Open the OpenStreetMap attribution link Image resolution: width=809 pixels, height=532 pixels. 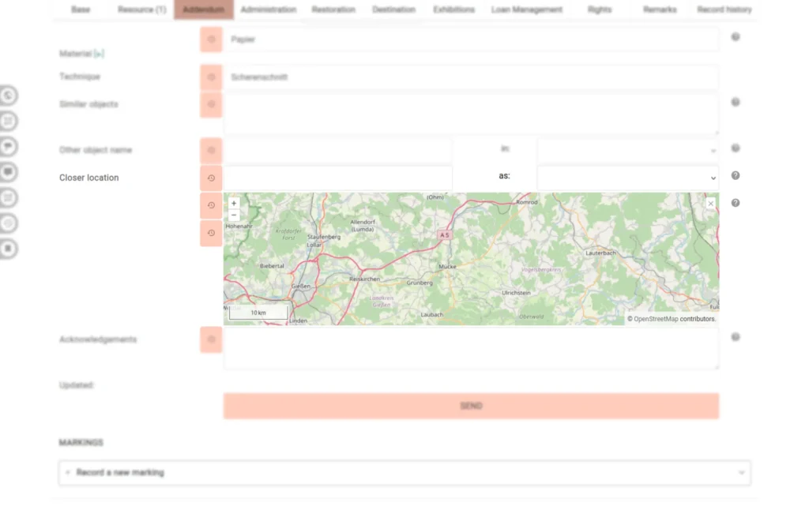[x=656, y=319]
